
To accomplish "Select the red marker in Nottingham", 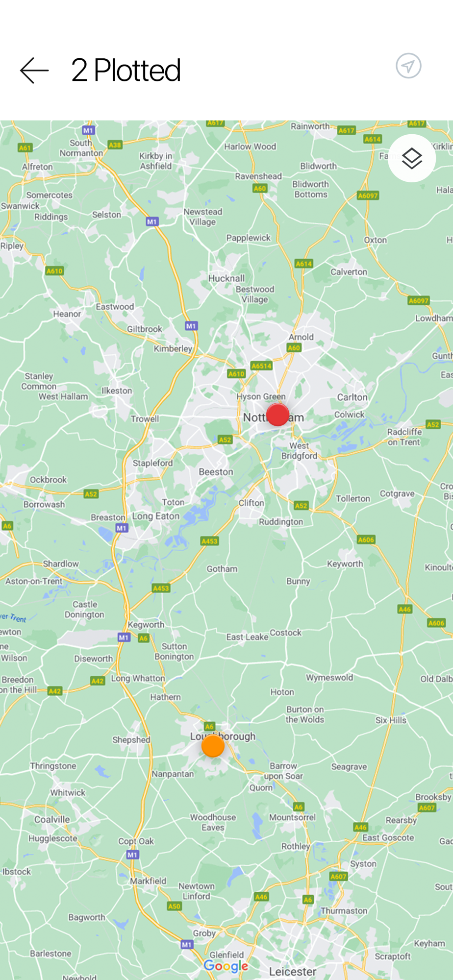I will [278, 415].
